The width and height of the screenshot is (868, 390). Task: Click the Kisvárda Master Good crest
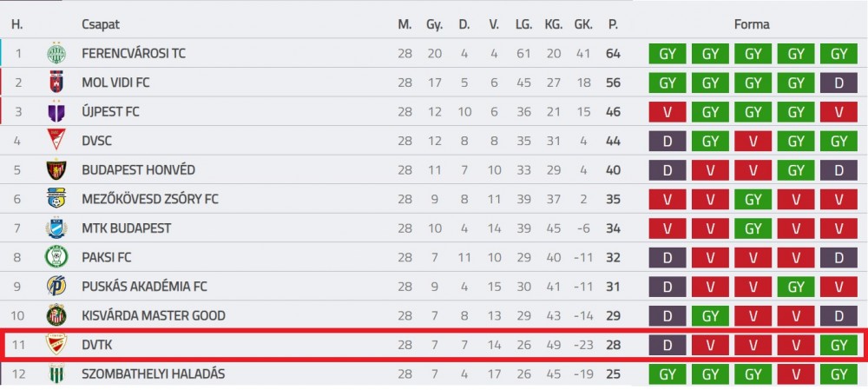click(56, 316)
